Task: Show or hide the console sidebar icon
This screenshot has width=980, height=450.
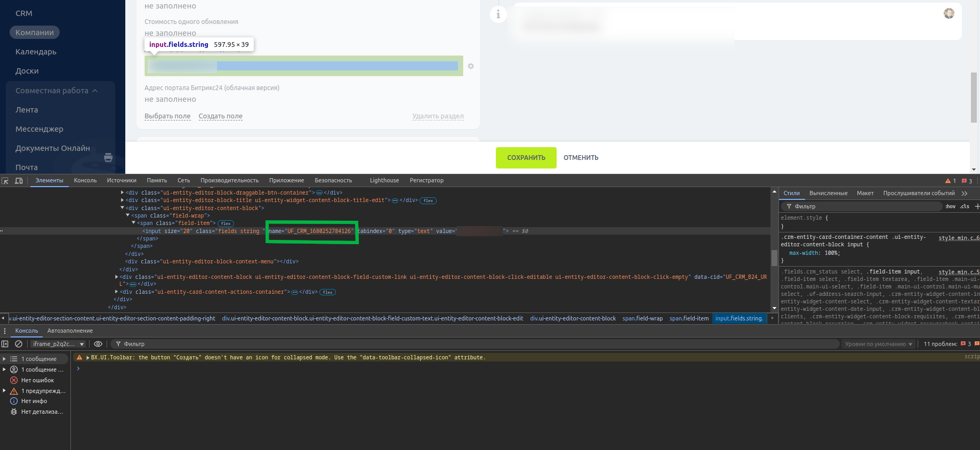Action: (x=5, y=344)
